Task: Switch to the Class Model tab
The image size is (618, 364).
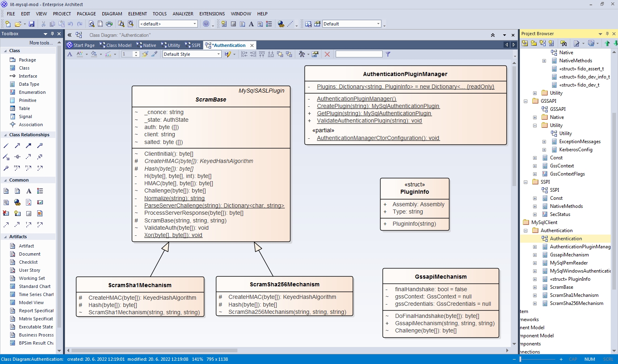Action: coord(116,45)
